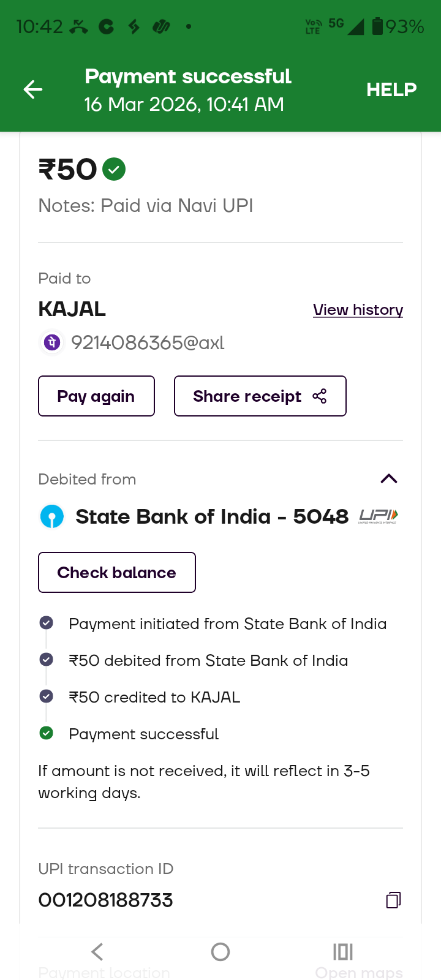441x980 pixels.
Task: Open the View history link
Action: coord(358,310)
